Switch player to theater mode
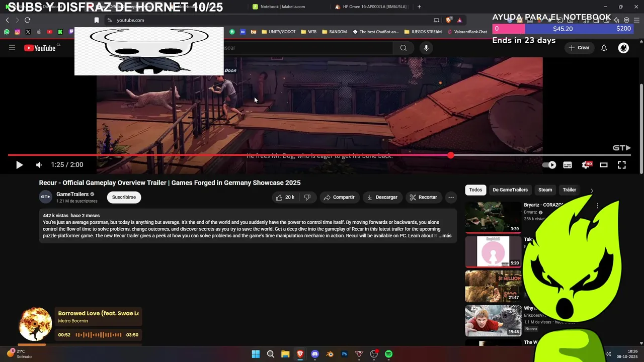644x362 pixels. 604,165
